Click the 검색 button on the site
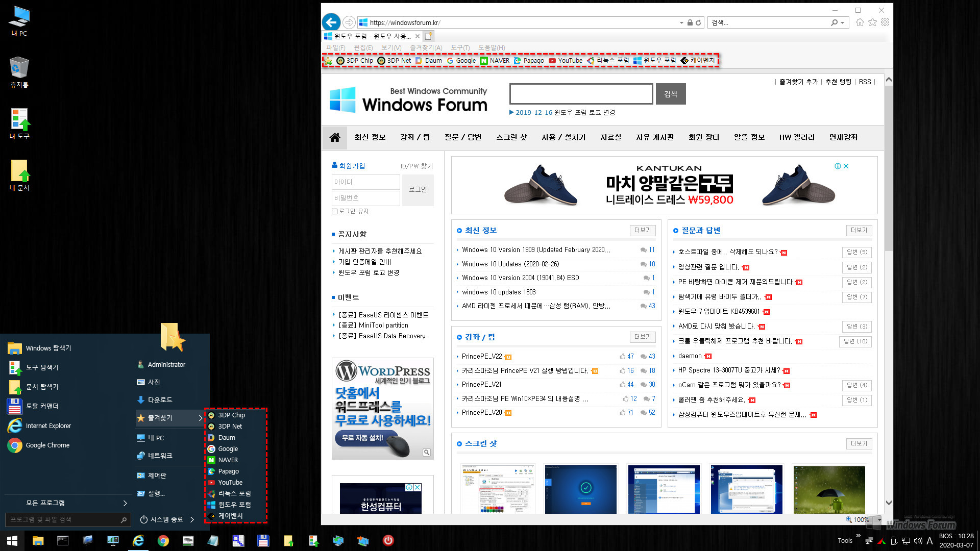980x551 pixels. point(670,94)
